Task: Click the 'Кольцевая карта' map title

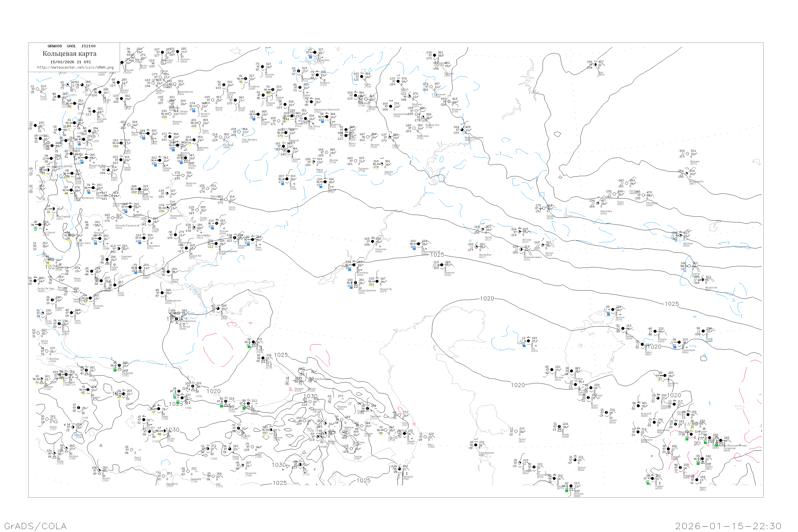Action: (x=69, y=54)
